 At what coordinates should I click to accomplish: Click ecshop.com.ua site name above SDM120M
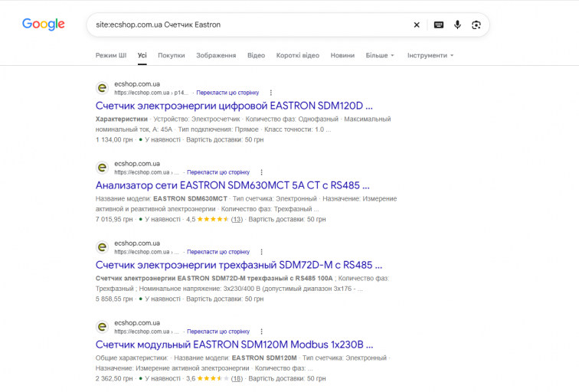pos(137,323)
